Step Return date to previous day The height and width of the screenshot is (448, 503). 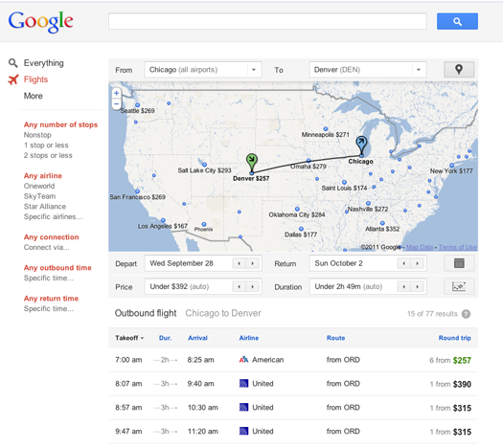(x=404, y=263)
